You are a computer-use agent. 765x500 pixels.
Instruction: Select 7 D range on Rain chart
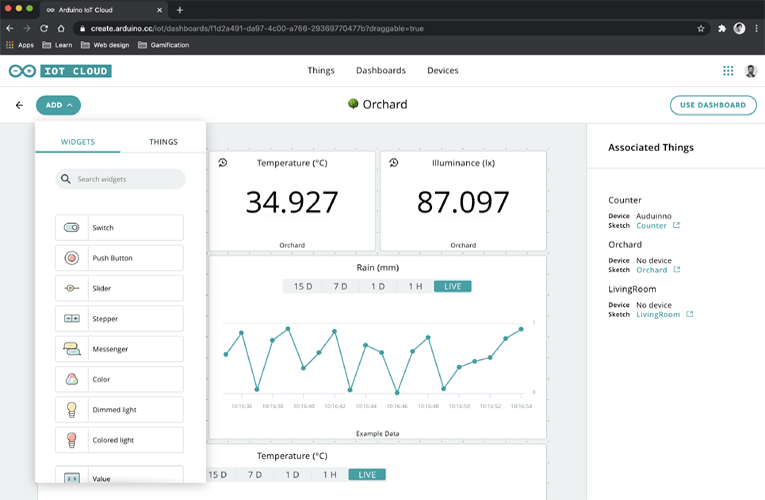point(341,286)
